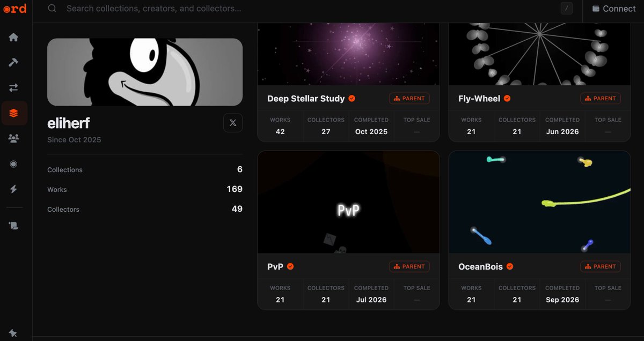
Task: Open eliherf's X profile link
Action: point(233,123)
